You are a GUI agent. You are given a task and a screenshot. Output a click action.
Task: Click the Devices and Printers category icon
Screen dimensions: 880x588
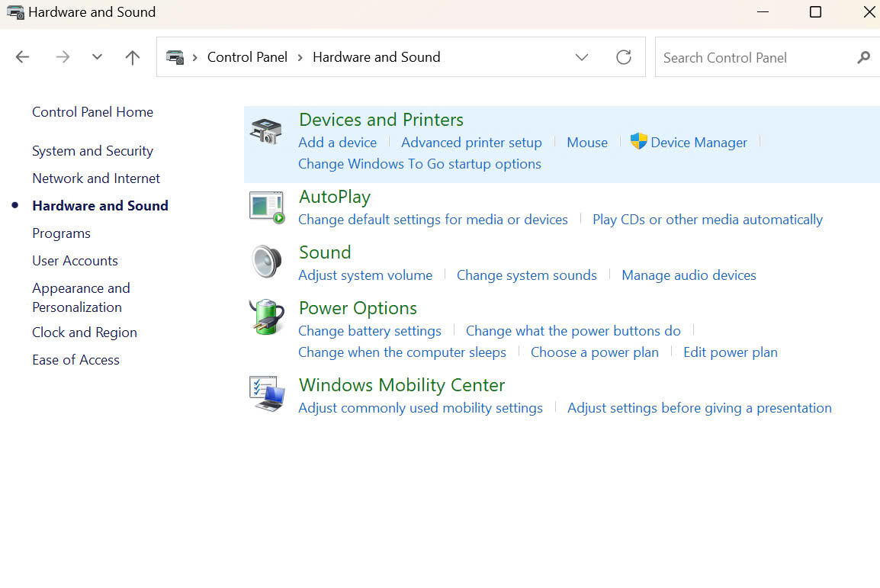pos(266,131)
